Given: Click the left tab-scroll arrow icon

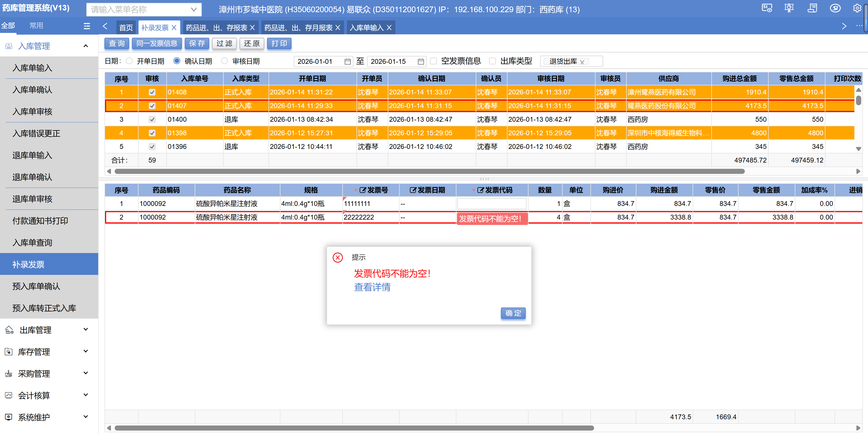Looking at the screenshot, I should [105, 26].
